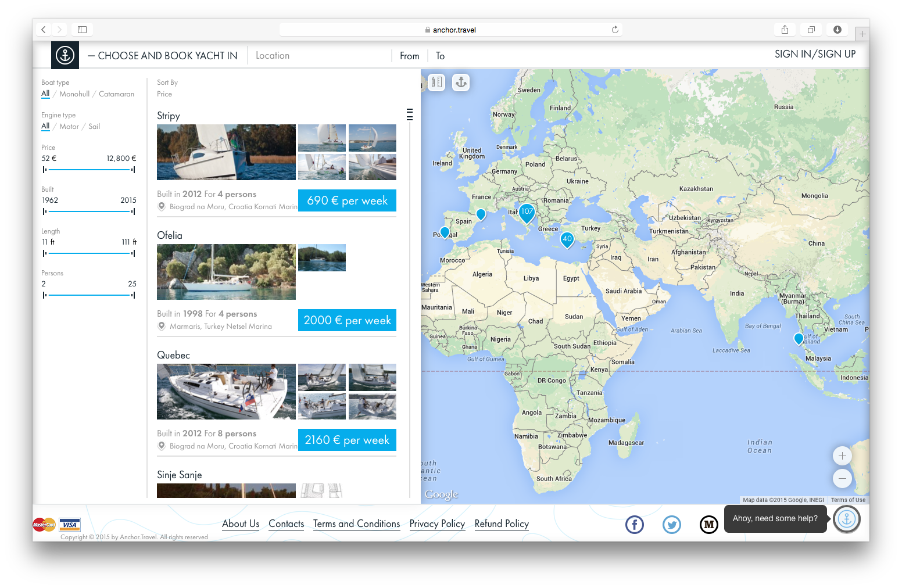Expand the 40 yacht cluster near Turkey
This screenshot has width=902, height=588.
567,239
